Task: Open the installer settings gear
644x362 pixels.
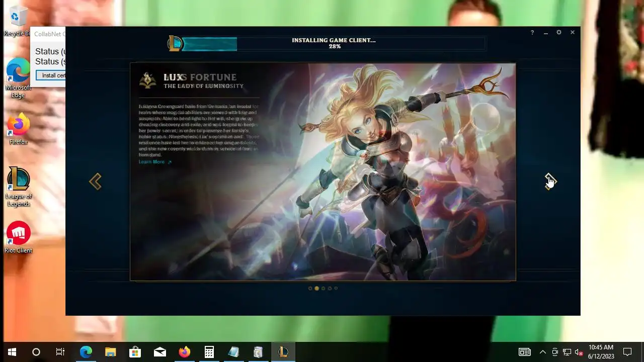Action: point(559,32)
